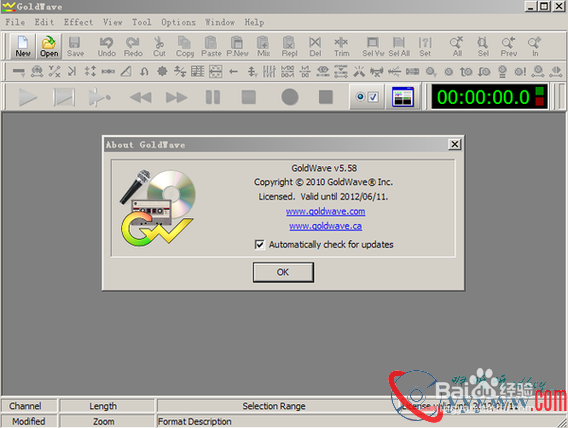The height and width of the screenshot is (428, 568).
Task: Click the round Record button
Action: [290, 97]
